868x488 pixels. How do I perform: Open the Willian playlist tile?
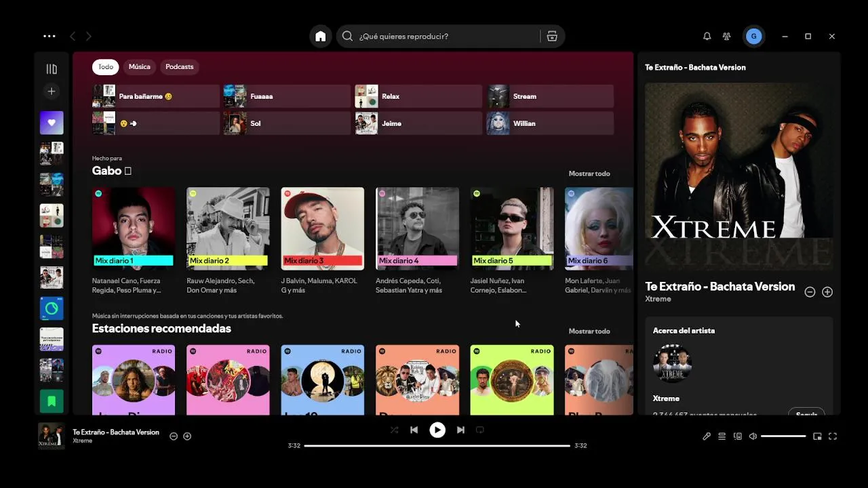click(x=550, y=123)
